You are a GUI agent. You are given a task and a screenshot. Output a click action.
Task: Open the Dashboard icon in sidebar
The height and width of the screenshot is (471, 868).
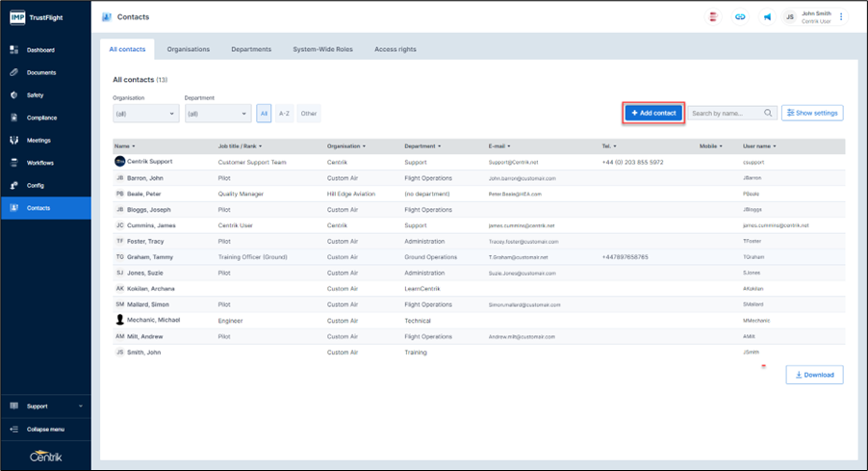click(x=14, y=50)
